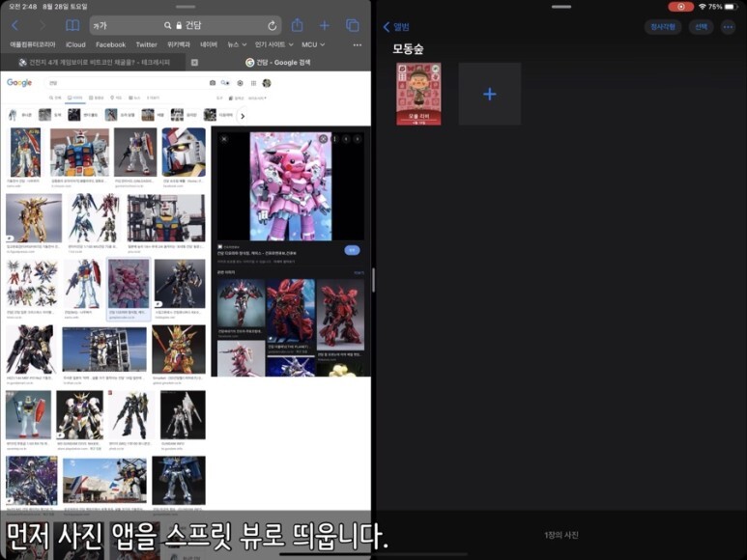
Task: Expand the 뉴스 bookmarks folder
Action: (x=237, y=44)
